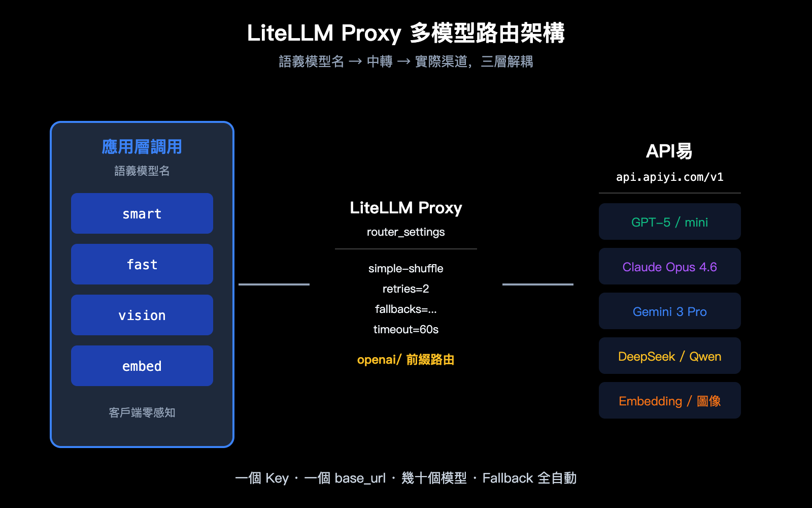Toggle the simple-shuffle routing setting

point(405,268)
